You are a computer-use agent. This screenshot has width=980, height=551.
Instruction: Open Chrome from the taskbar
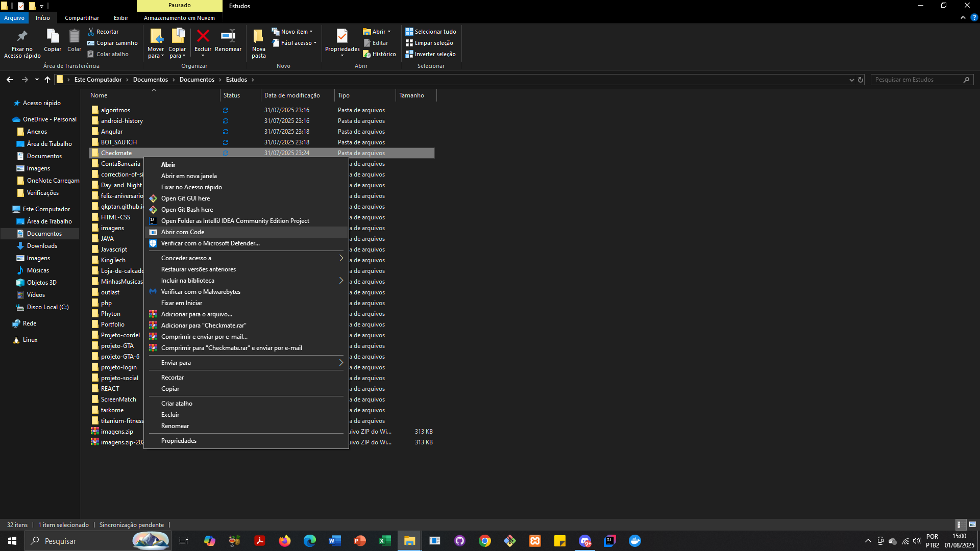[x=484, y=541]
